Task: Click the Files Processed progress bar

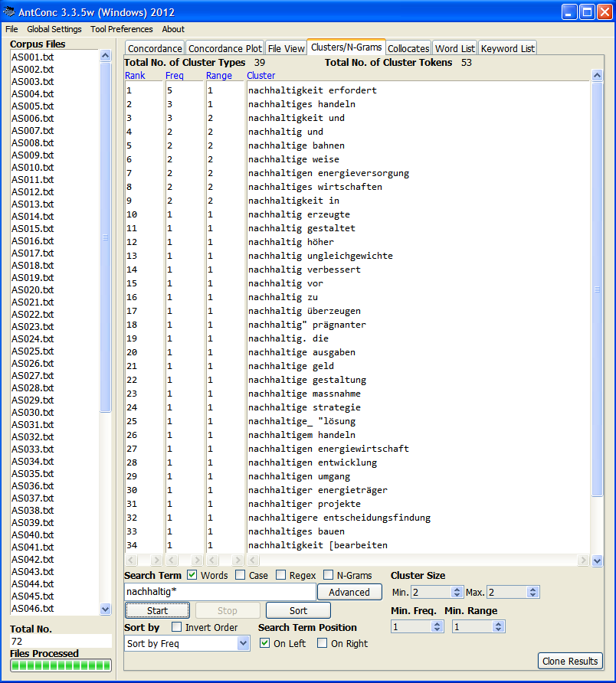Action: [61, 665]
